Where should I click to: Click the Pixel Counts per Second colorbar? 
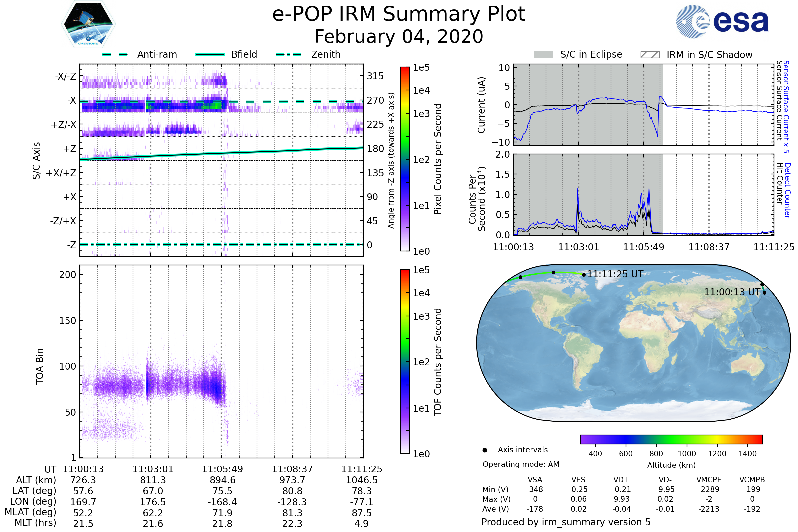(405, 159)
